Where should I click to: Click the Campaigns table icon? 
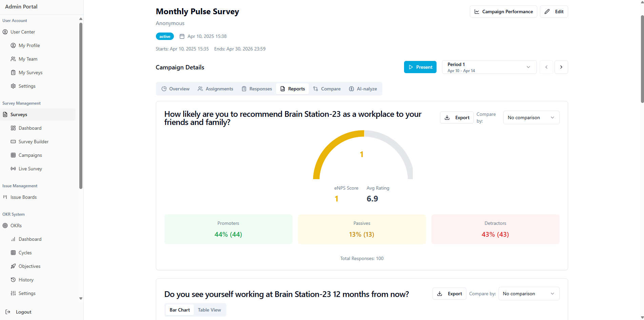pyautogui.click(x=13, y=155)
